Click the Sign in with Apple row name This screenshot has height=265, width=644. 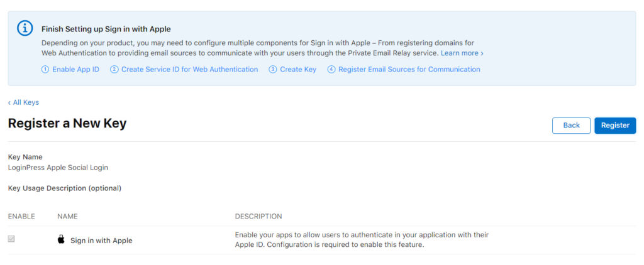(x=101, y=241)
